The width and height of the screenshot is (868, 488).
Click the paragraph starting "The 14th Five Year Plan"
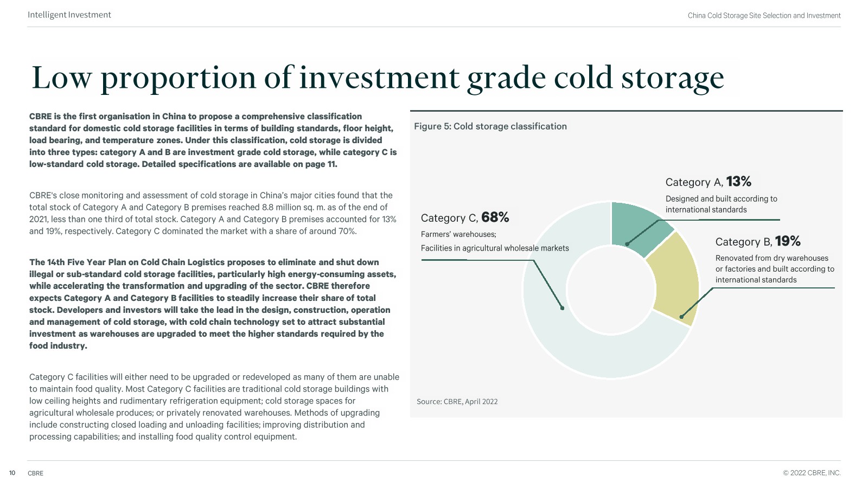click(x=212, y=304)
